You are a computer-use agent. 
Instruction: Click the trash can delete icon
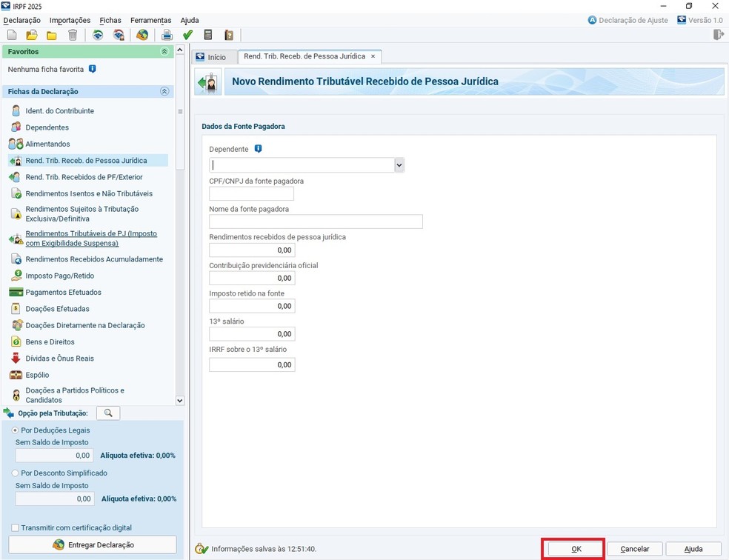[x=73, y=35]
